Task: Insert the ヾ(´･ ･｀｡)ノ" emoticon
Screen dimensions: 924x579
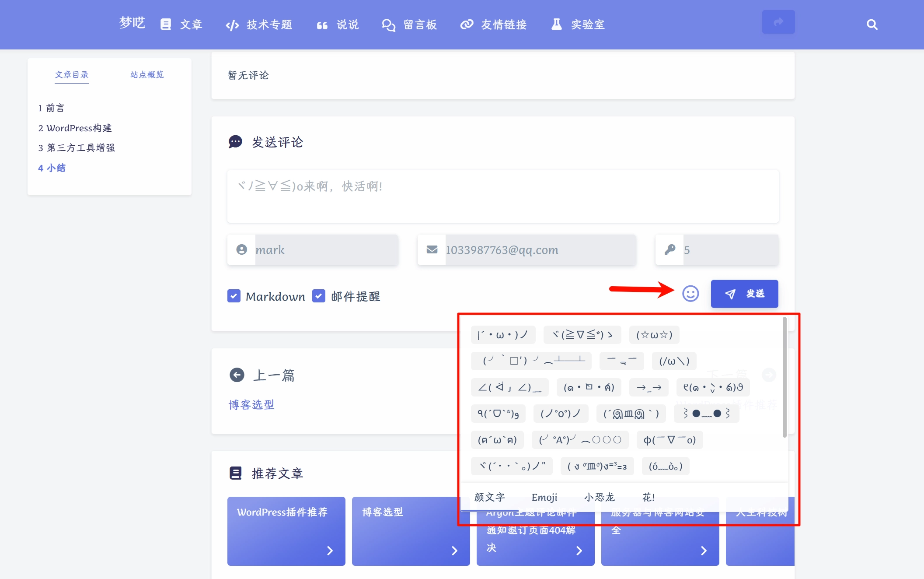Action: [512, 466]
